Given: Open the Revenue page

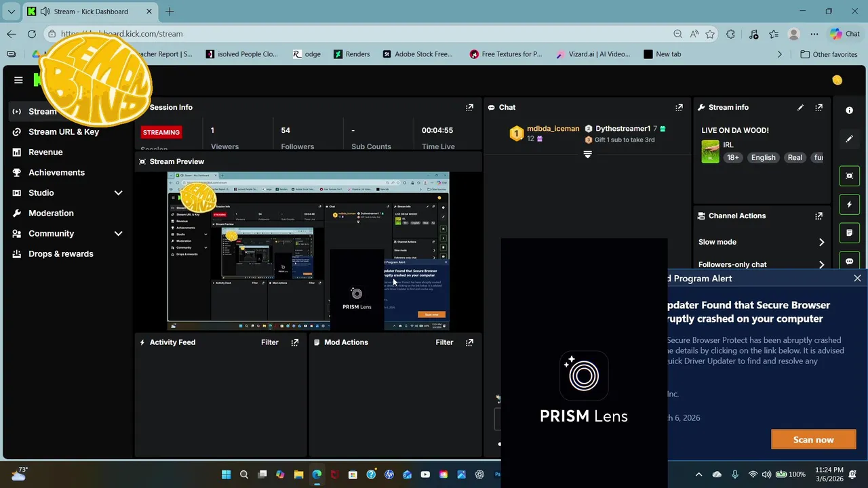Looking at the screenshot, I should 45,152.
